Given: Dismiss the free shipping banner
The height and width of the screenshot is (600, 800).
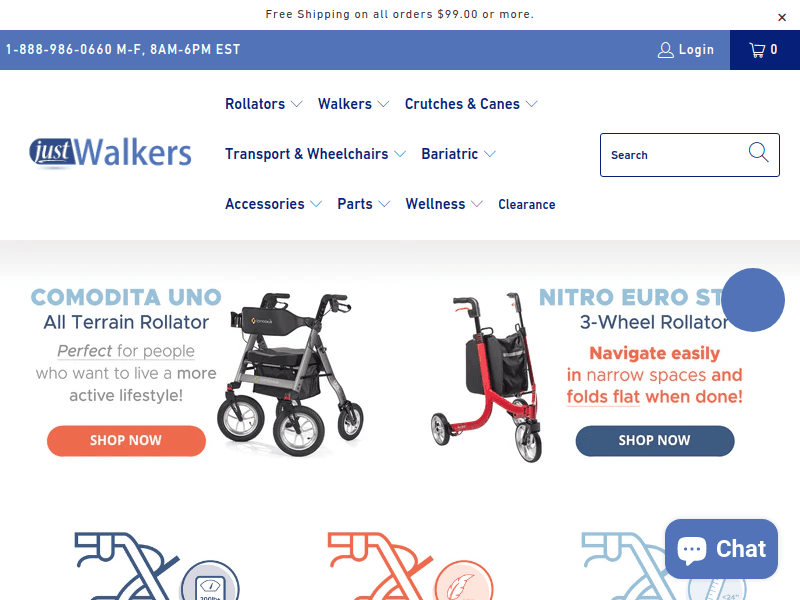Looking at the screenshot, I should click(x=782, y=17).
